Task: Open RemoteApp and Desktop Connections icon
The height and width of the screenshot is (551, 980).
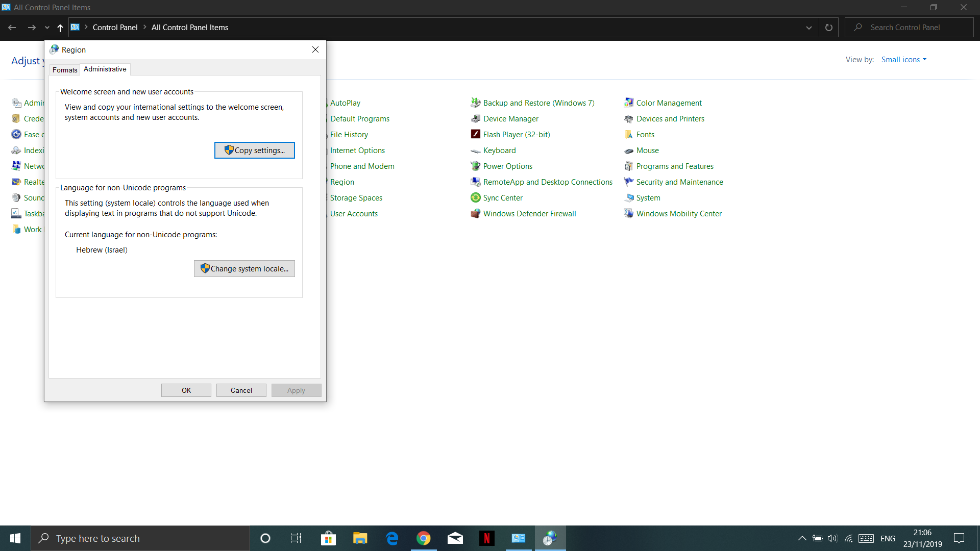Action: tap(475, 182)
